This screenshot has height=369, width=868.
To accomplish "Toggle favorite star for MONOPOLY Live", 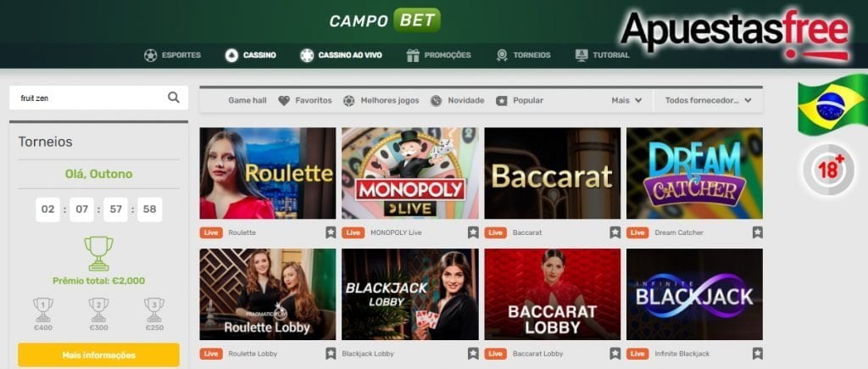I will [473, 232].
